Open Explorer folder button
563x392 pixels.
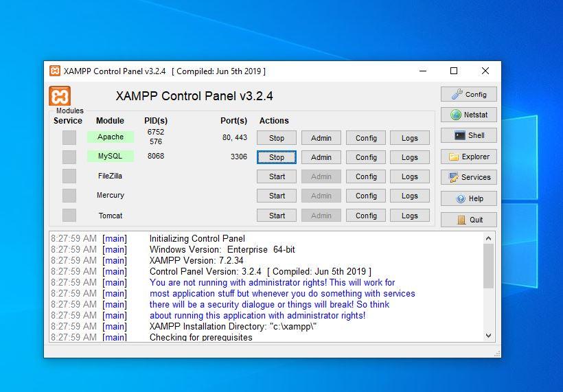pos(468,157)
